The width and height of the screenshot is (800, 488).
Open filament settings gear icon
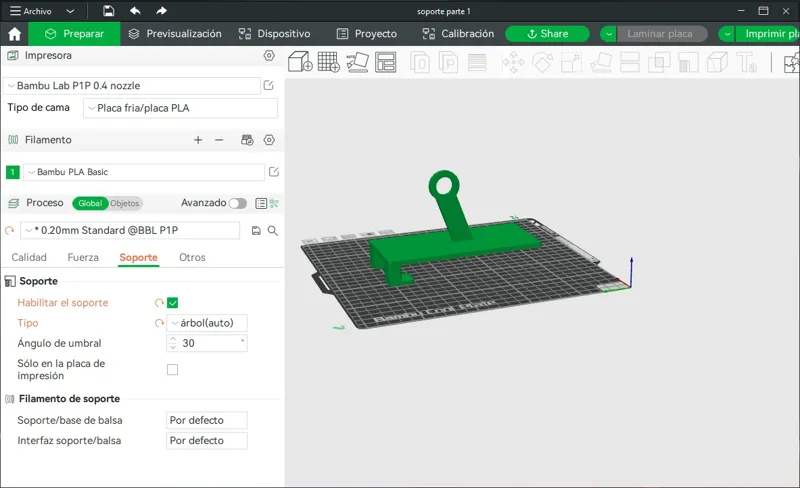coord(269,140)
